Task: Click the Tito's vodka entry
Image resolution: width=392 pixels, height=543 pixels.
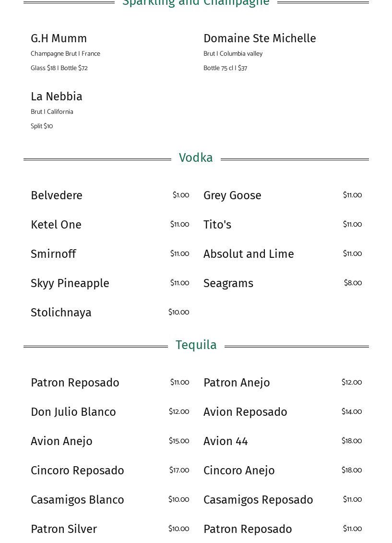Action: click(x=217, y=225)
